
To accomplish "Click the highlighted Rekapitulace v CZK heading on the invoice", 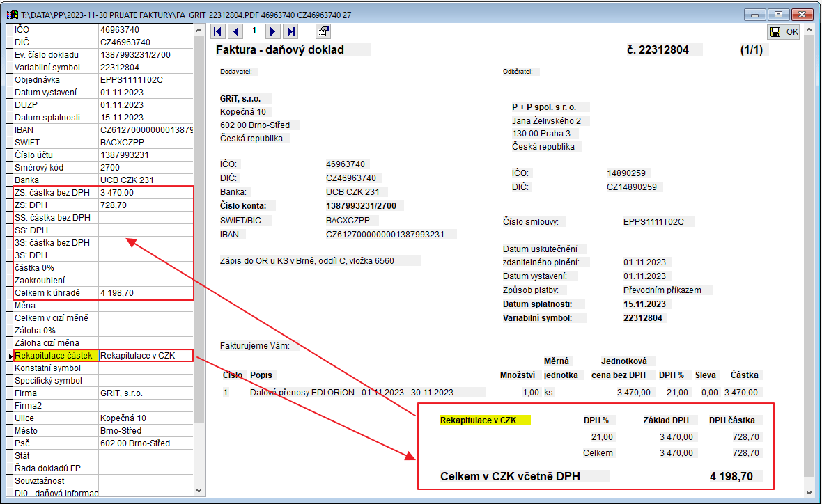I will coord(478,420).
